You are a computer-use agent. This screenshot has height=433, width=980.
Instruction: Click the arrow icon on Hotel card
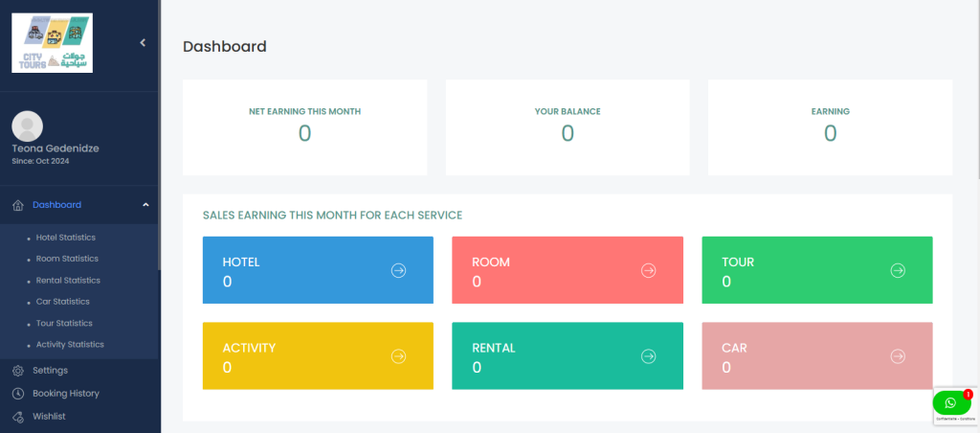click(399, 270)
